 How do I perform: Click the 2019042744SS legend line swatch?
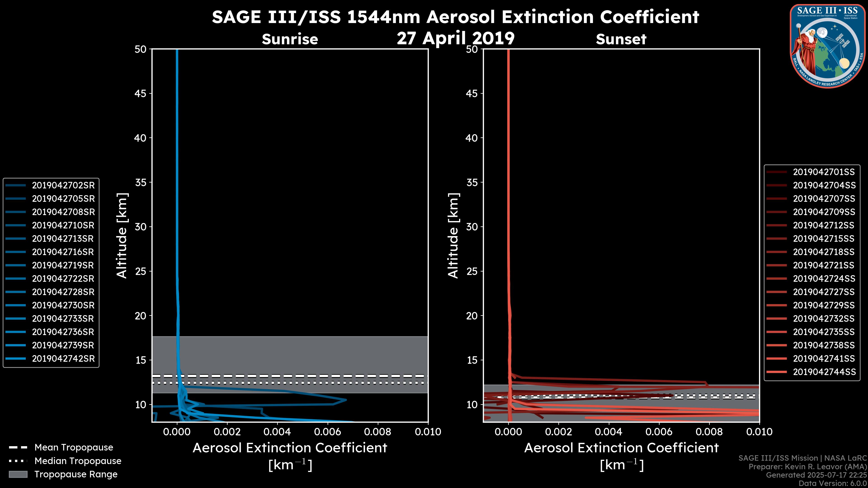[x=776, y=372]
